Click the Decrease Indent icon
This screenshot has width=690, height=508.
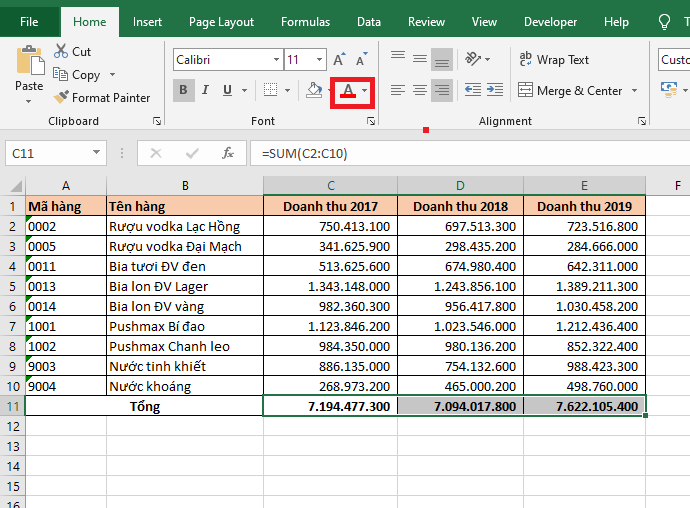[x=472, y=90]
